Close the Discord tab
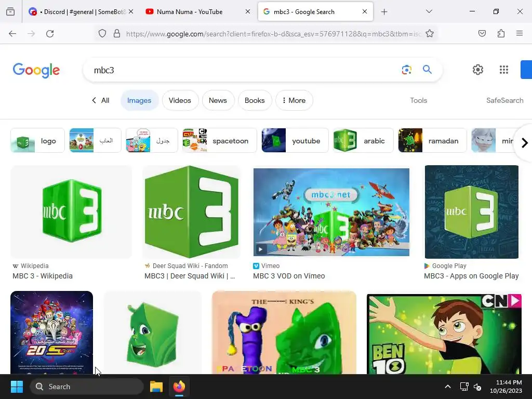The width and height of the screenshot is (532, 399). [131, 12]
